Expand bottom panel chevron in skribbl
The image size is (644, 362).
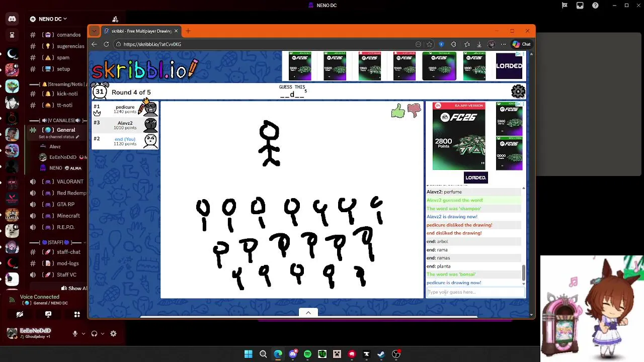pyautogui.click(x=308, y=313)
